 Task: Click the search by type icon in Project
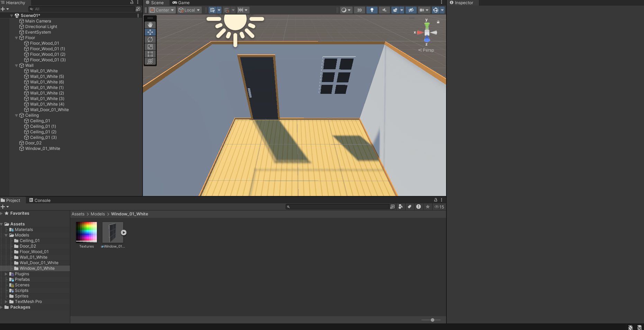point(400,207)
